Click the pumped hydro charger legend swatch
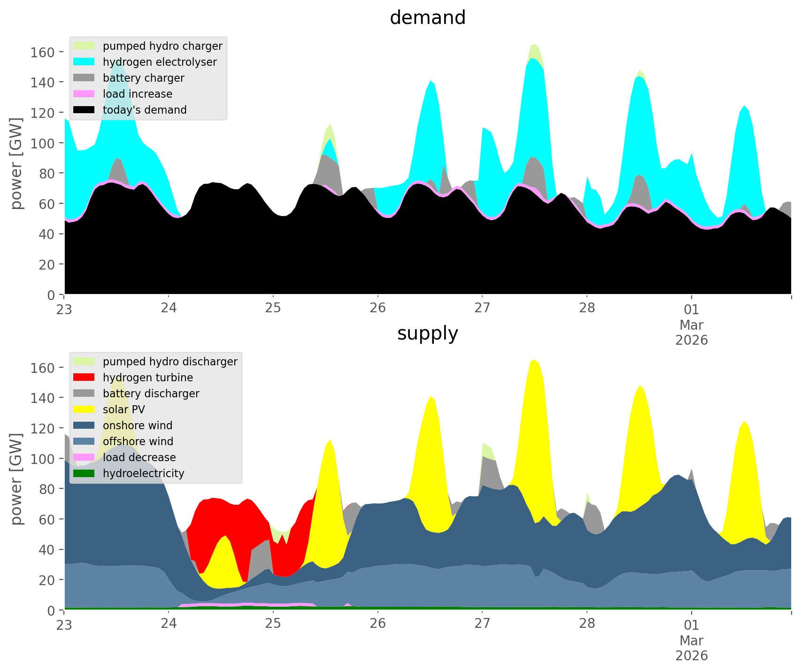The image size is (801, 672). pyautogui.click(x=85, y=46)
